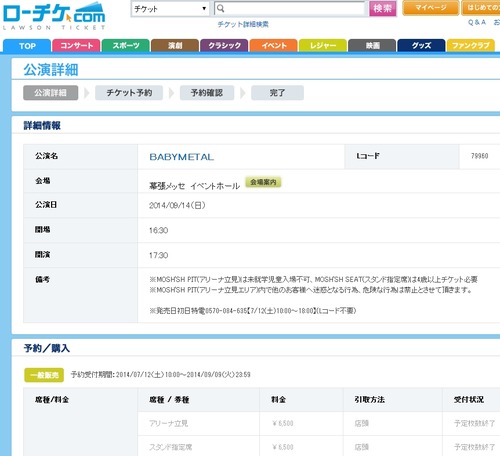Click the 予約確認 step indicator
The image size is (500, 456).
coord(207,93)
